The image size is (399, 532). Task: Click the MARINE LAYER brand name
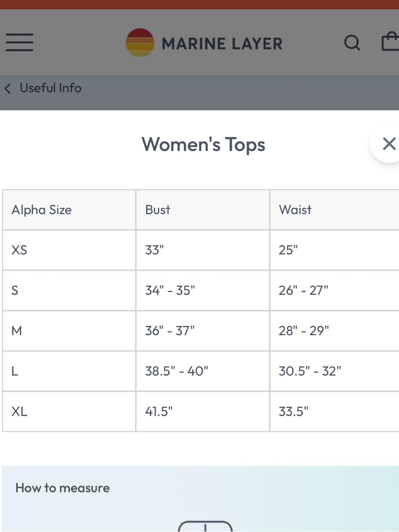[x=222, y=44]
